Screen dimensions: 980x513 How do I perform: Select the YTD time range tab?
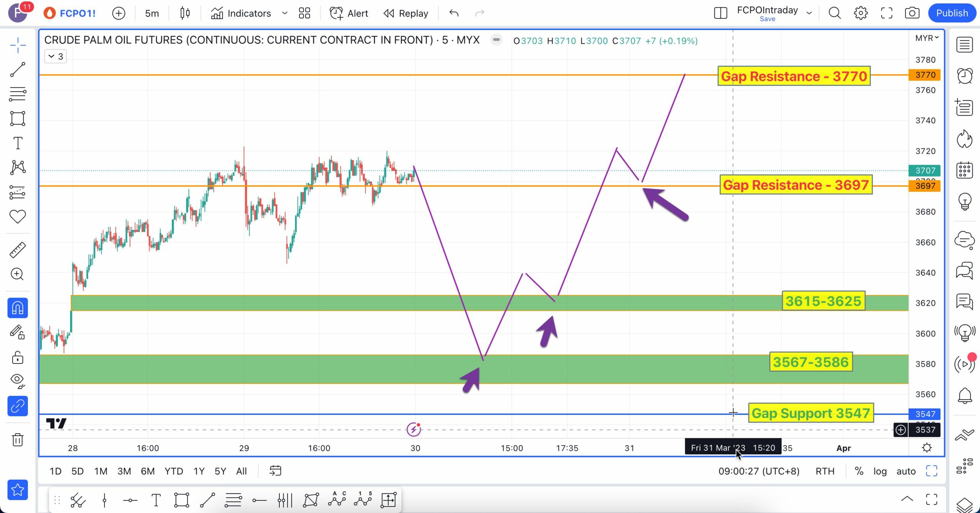[174, 471]
